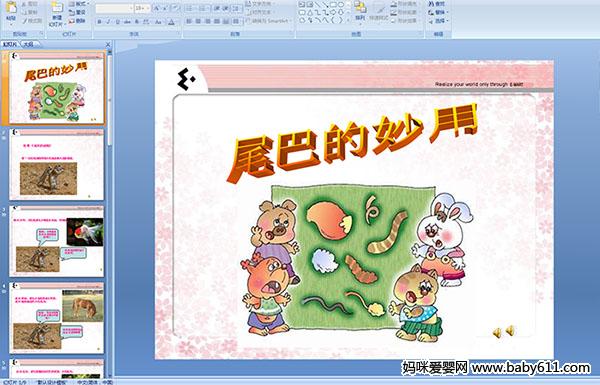
Task: Select the Find (查找) icon
Action: click(x=437, y=3)
